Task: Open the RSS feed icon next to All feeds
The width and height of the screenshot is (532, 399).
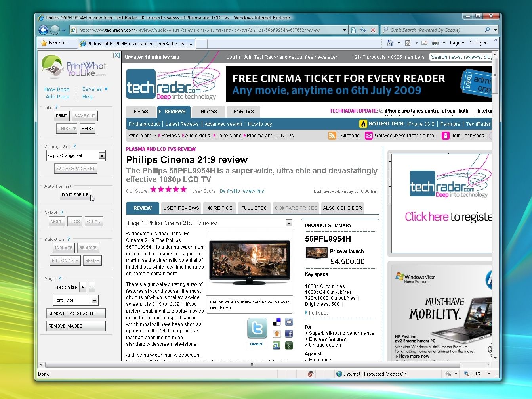Action: (332, 135)
